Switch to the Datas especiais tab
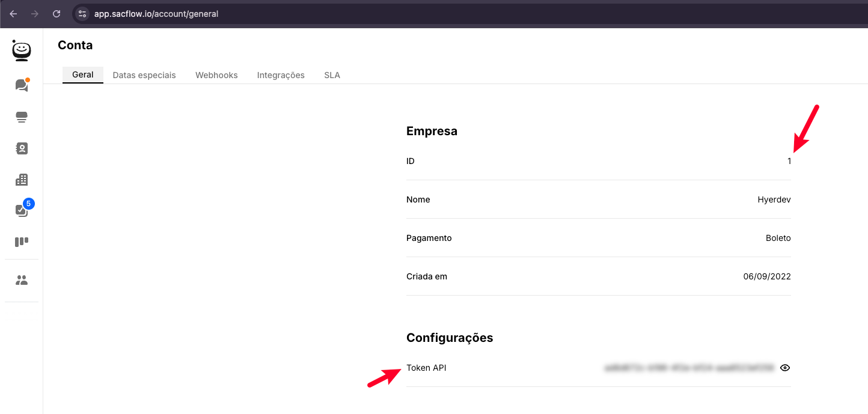 (144, 75)
